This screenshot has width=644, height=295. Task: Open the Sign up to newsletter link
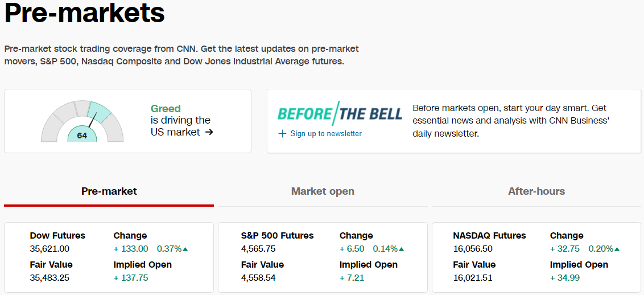coord(326,133)
